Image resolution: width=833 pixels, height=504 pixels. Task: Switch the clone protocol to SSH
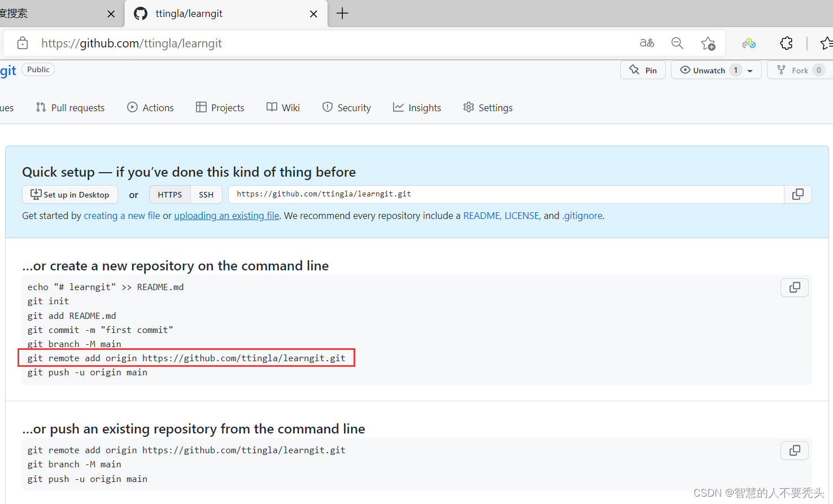206,194
